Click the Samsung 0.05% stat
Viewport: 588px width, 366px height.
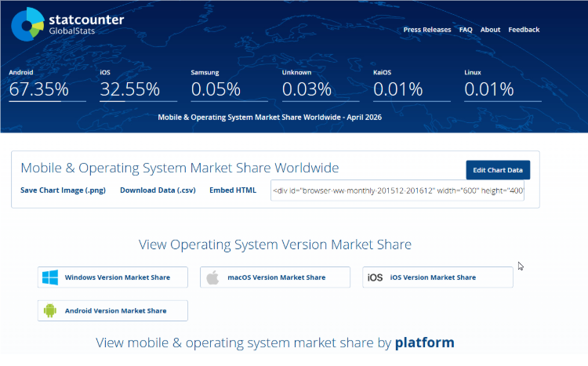click(229, 85)
